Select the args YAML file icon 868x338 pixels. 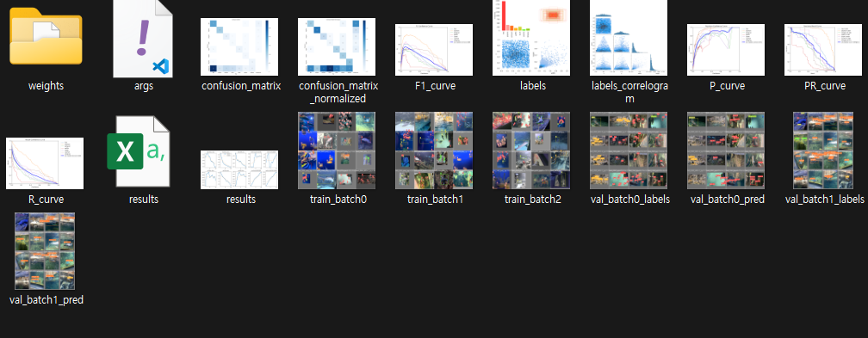pos(143,38)
